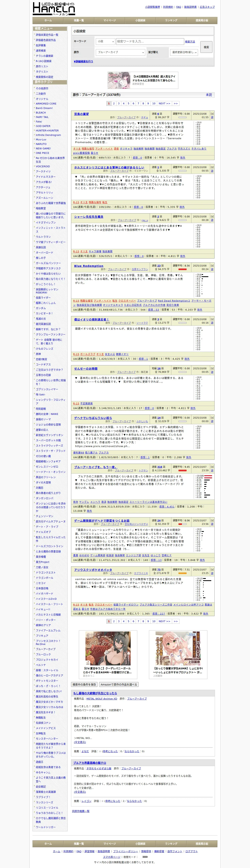250x868 pixels.
Task: Select NARUTO in the 原作カテゴリ sidebar
Action: click(x=41, y=144)
